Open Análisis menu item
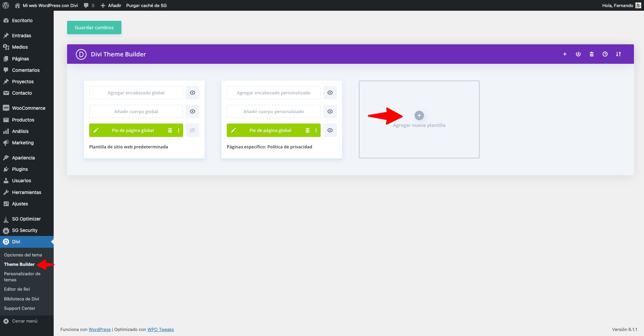The height and width of the screenshot is (336, 644). point(27,131)
